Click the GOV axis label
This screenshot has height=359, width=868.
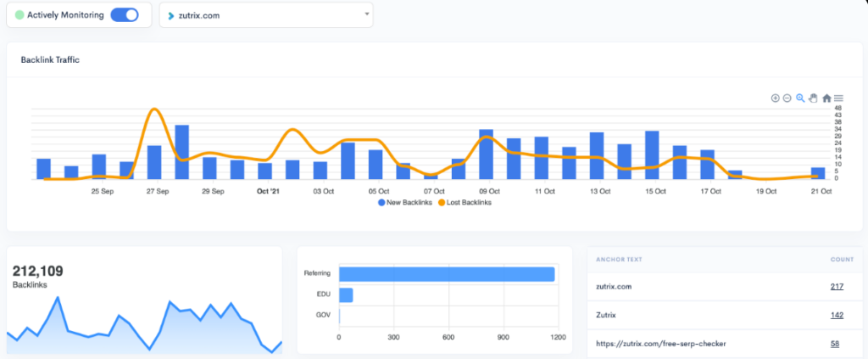coord(324,315)
